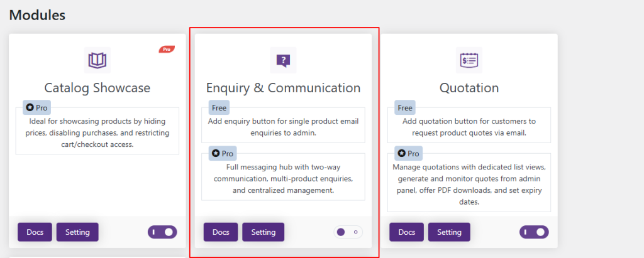
Task: Click the Free badge in Enquiry & Communication
Action: tap(219, 107)
